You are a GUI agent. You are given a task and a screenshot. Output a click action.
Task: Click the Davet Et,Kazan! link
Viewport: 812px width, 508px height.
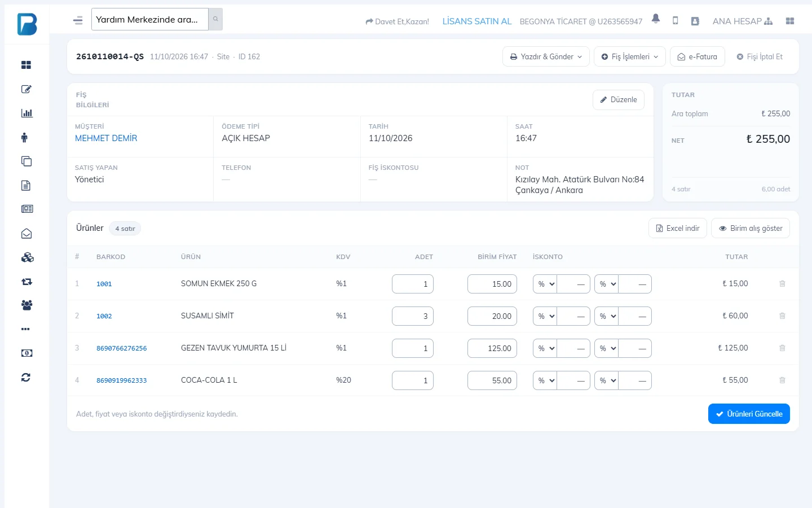coord(397,21)
